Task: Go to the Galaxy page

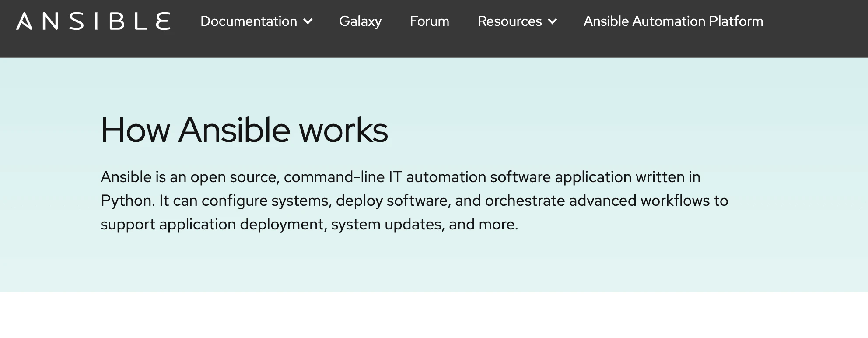Action: click(360, 21)
